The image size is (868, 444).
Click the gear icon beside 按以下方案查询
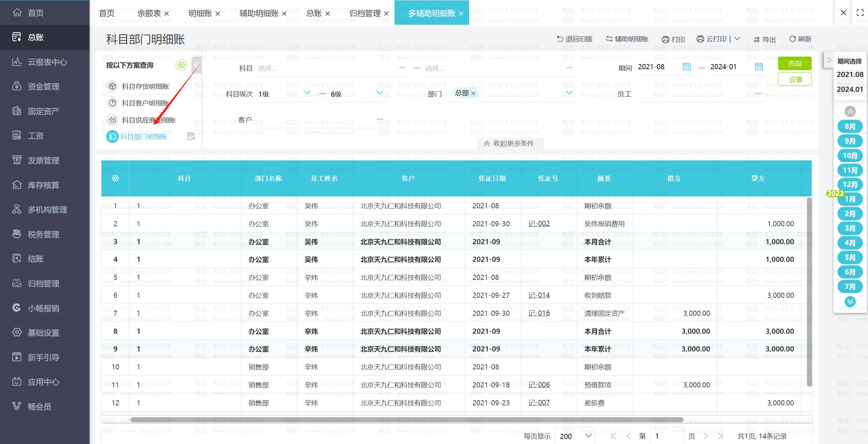(x=181, y=65)
